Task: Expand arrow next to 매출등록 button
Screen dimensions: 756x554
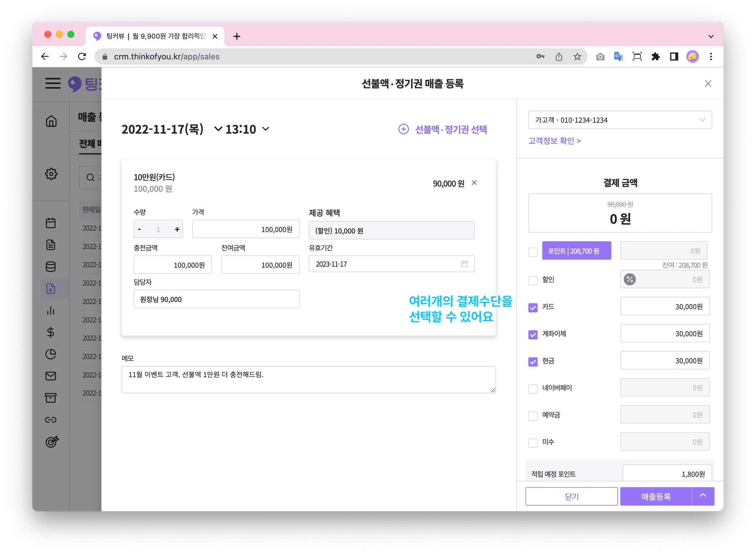Action: (x=703, y=496)
